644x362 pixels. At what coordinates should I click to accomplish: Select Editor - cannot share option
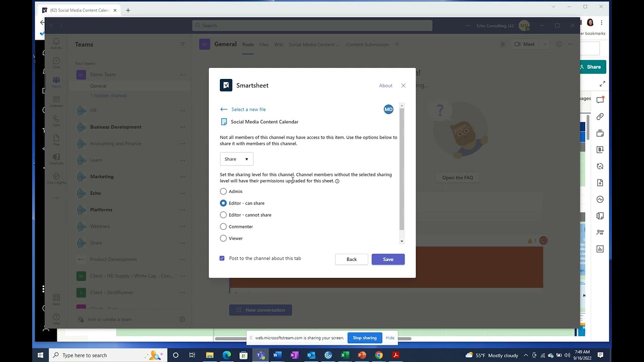pos(223,215)
